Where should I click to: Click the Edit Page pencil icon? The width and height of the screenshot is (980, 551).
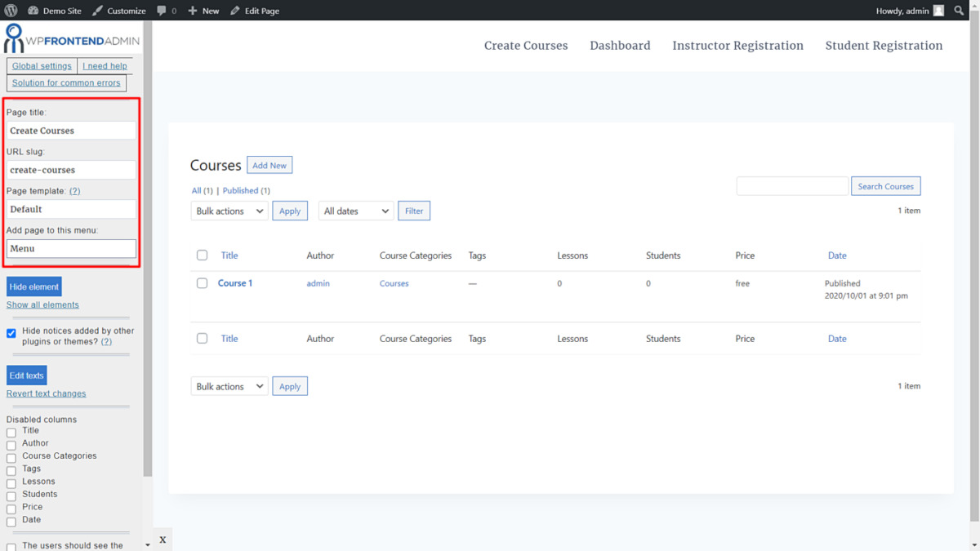pos(235,11)
